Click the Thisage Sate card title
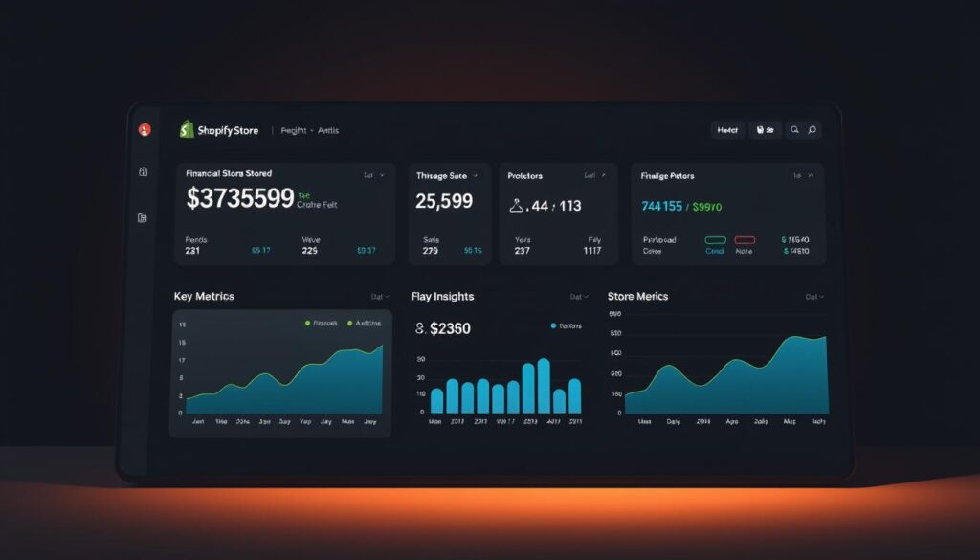Screen dimensions: 980x560 point(441,176)
